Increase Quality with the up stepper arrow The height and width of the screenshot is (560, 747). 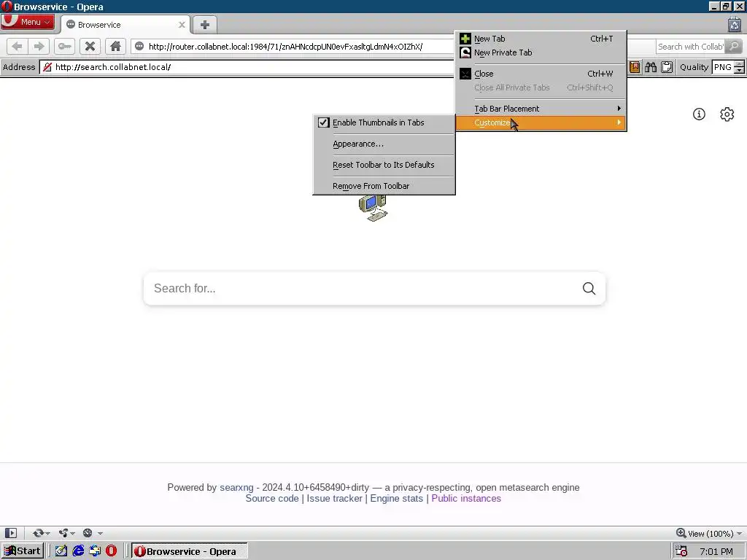739,64
